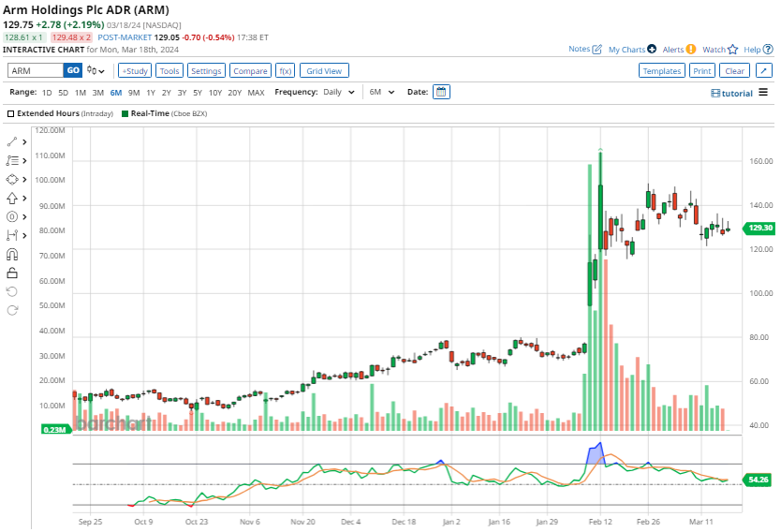The height and width of the screenshot is (532, 781).
Task: Select the measure range tool icon
Action: (x=12, y=235)
